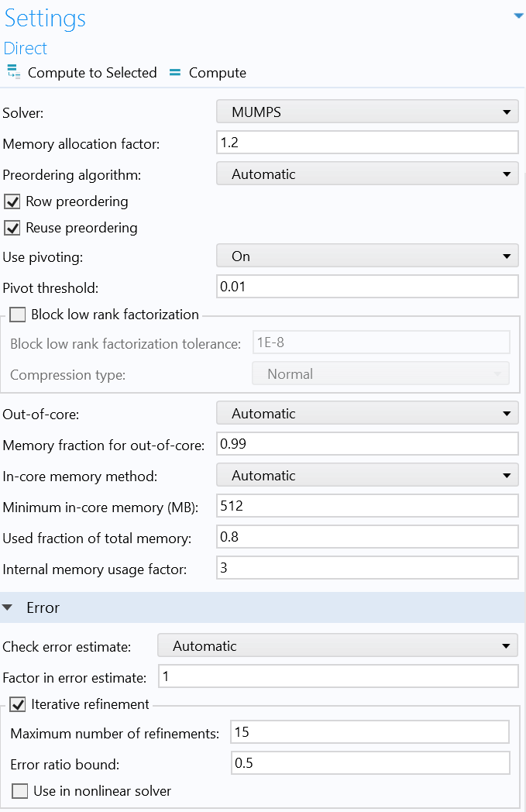
Task: Click the Memory allocation factor field
Action: tap(366, 143)
